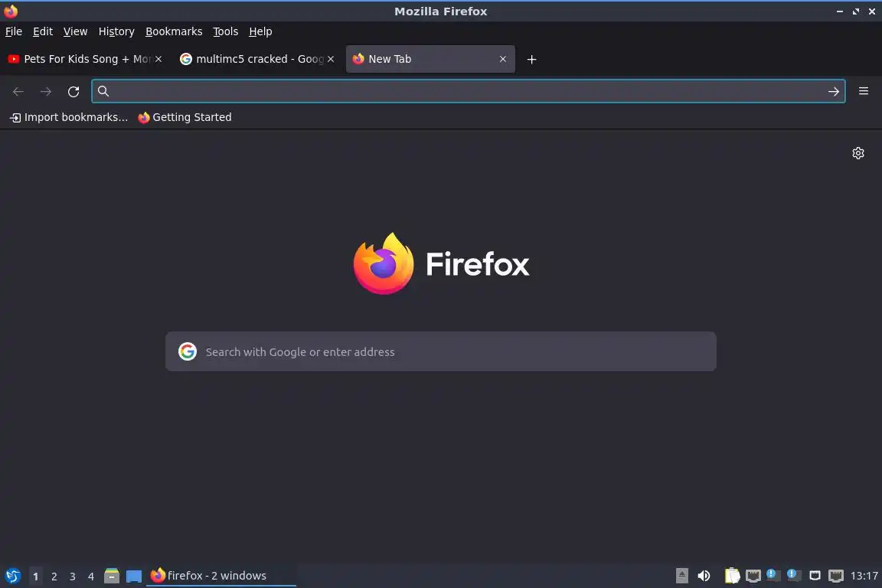Viewport: 882px width, 588px height.
Task: Close the Pets For Kids Song tab
Action: pyautogui.click(x=158, y=59)
